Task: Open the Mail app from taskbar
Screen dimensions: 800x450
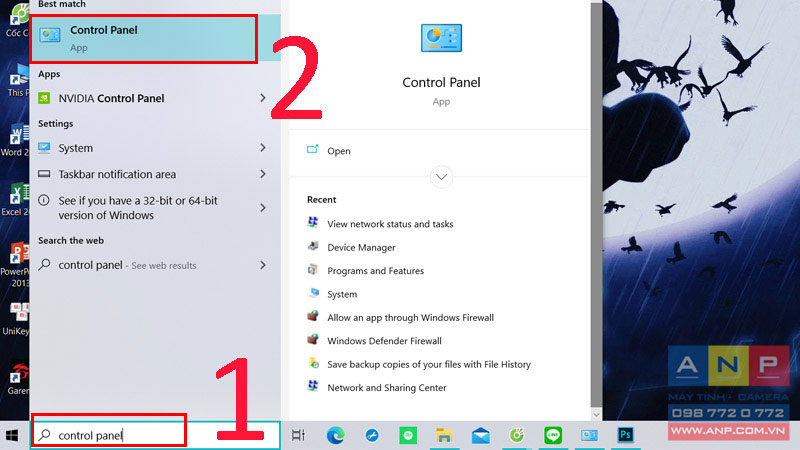Action: tap(481, 436)
